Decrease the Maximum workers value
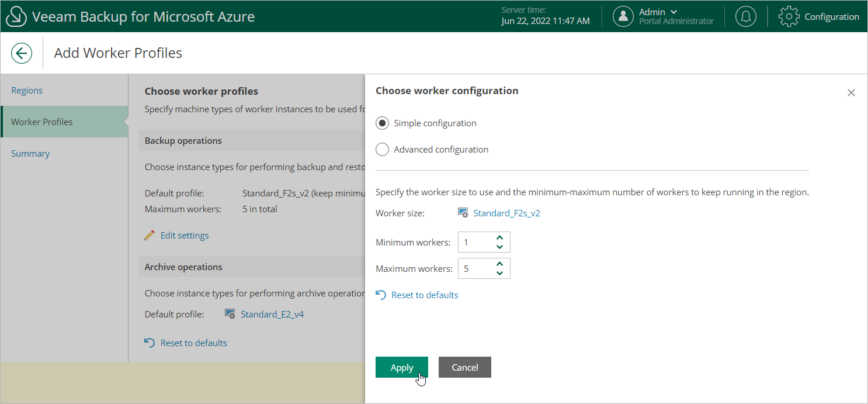868x404 pixels. [x=499, y=273]
